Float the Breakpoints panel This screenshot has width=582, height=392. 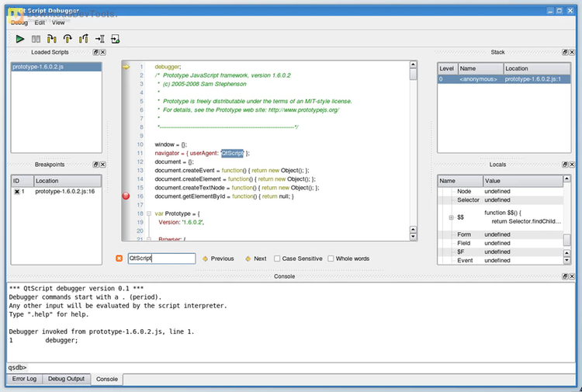click(95, 165)
